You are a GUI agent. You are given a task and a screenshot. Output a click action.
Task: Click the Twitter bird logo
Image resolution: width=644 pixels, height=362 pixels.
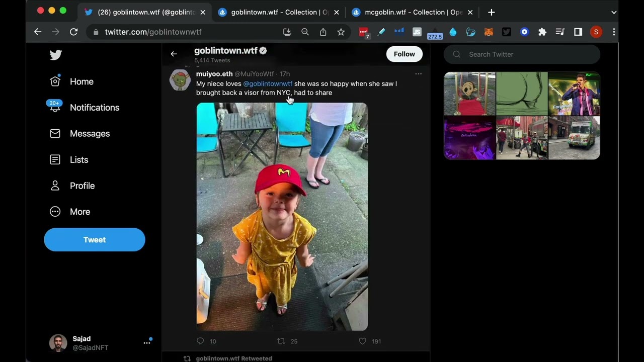click(56, 55)
